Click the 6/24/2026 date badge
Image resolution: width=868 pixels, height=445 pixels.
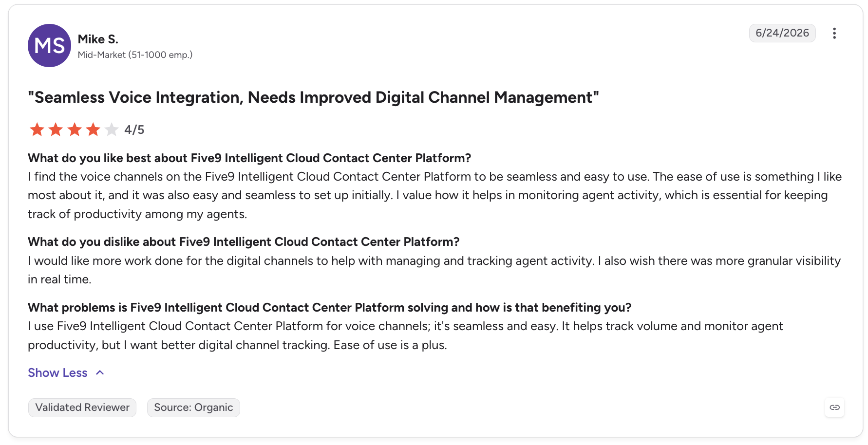point(782,33)
